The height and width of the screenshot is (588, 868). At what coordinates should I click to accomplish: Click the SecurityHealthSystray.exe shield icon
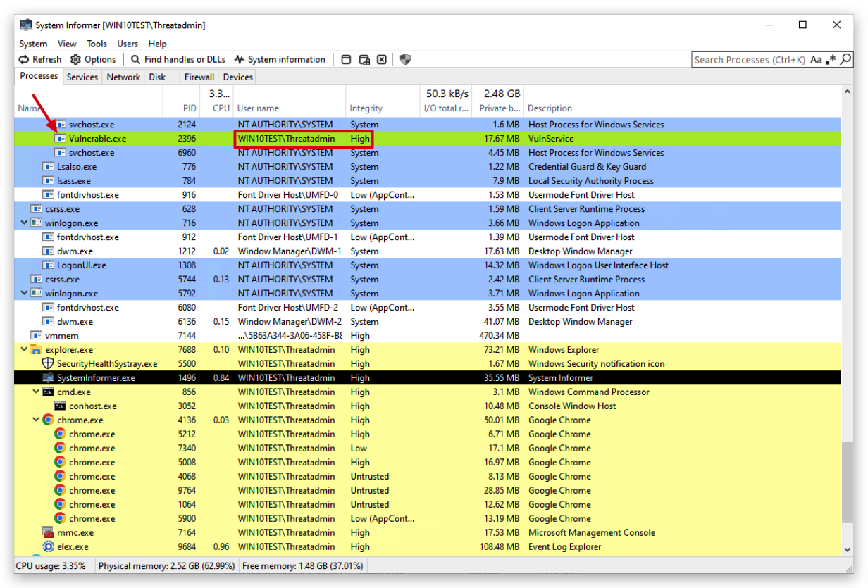click(x=48, y=364)
